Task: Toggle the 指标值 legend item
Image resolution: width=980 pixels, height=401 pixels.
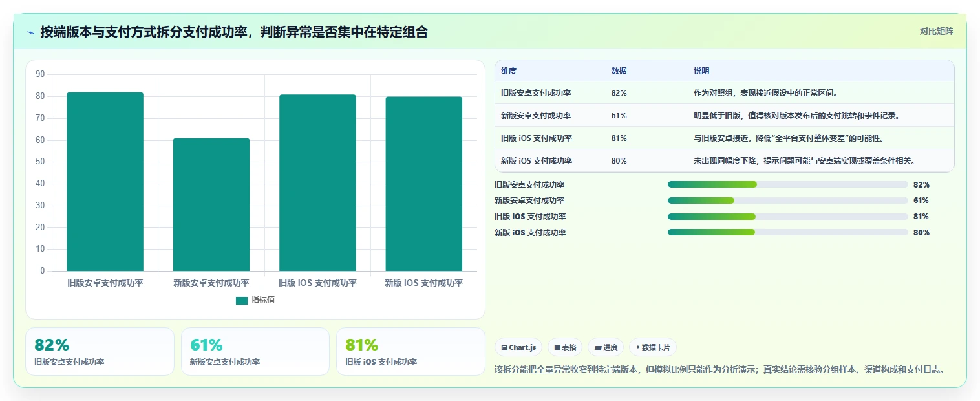Action: point(255,300)
